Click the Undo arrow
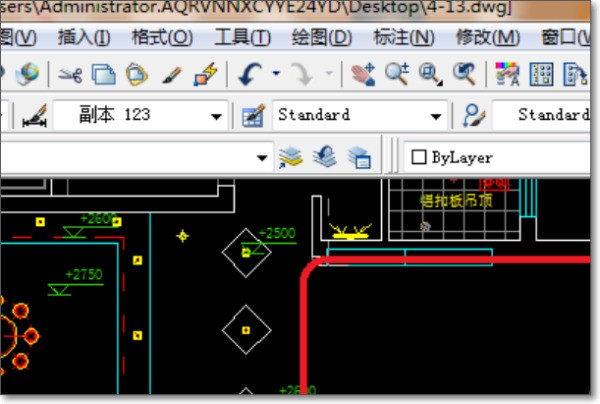600x404 pixels. tap(250, 74)
